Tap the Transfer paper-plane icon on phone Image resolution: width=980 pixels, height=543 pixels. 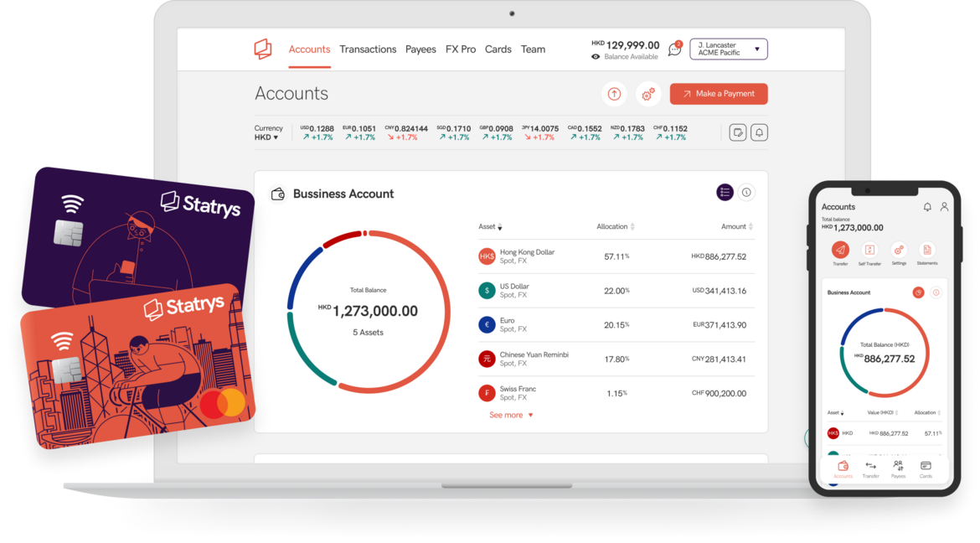point(840,250)
